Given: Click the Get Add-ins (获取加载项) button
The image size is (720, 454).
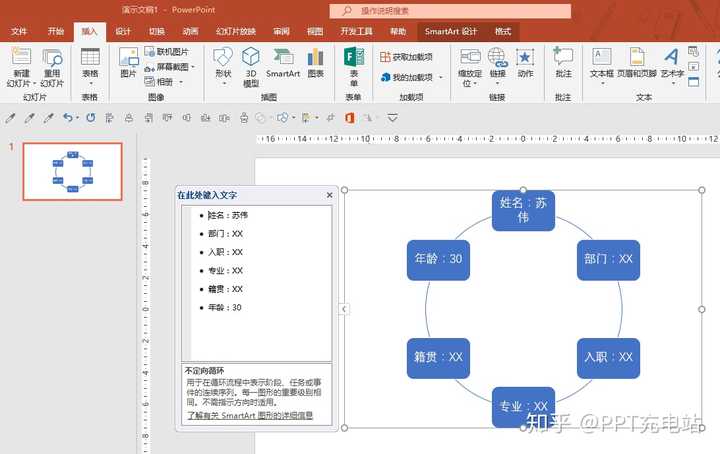Looking at the screenshot, I should [406, 57].
